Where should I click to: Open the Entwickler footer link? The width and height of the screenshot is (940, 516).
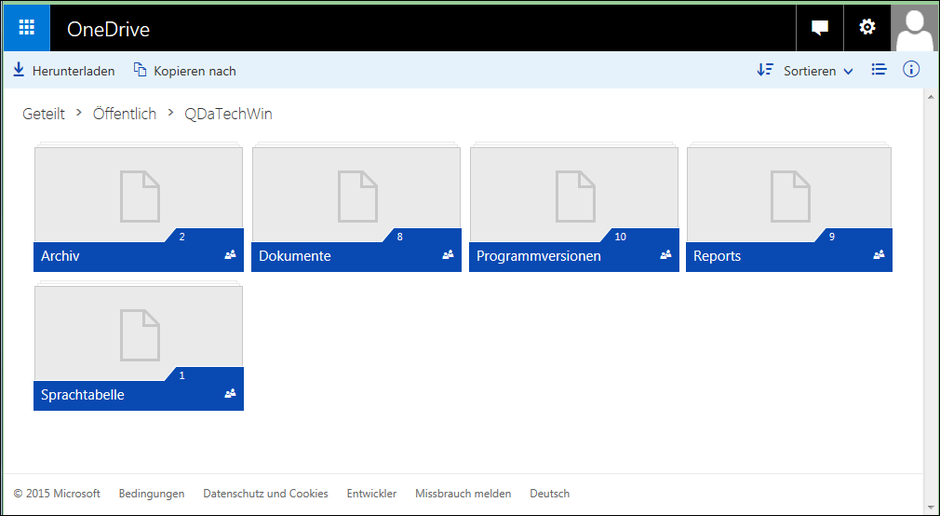(372, 494)
